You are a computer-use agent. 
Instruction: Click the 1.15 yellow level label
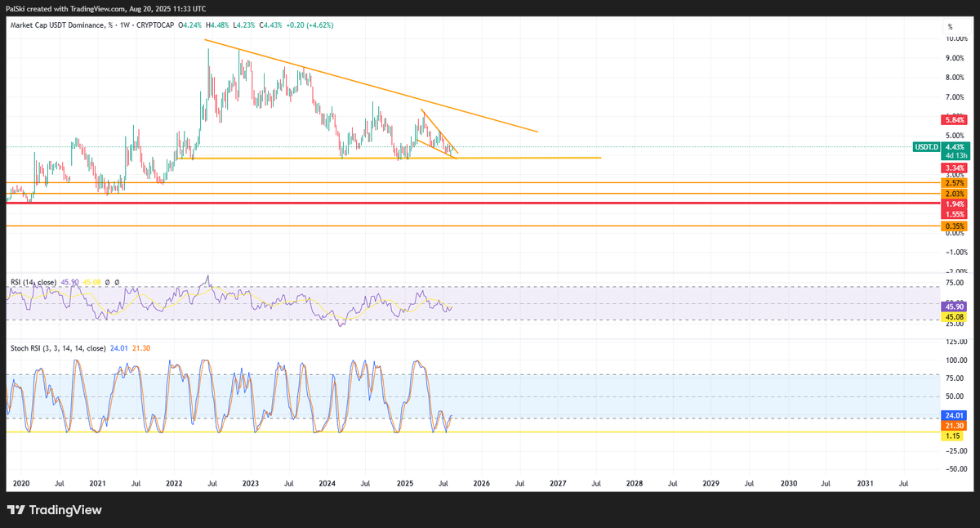(953, 436)
